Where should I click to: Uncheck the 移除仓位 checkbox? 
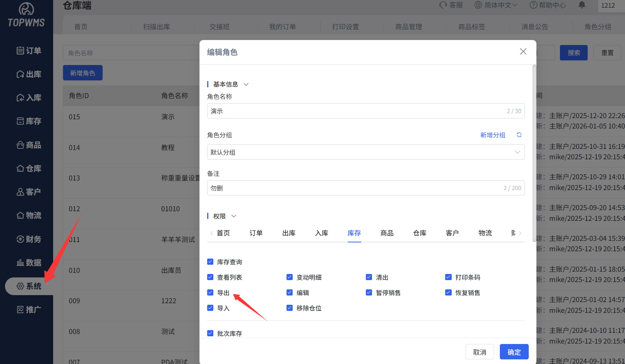pos(290,308)
